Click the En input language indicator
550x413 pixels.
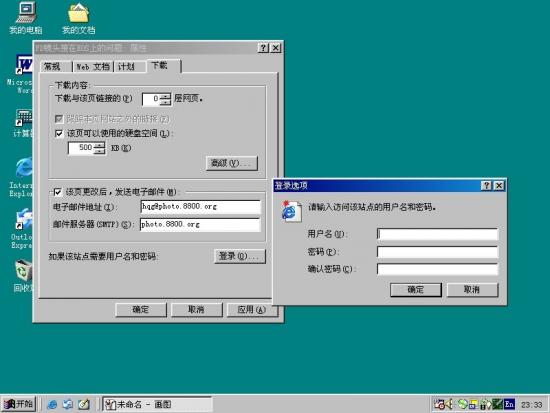(x=509, y=405)
